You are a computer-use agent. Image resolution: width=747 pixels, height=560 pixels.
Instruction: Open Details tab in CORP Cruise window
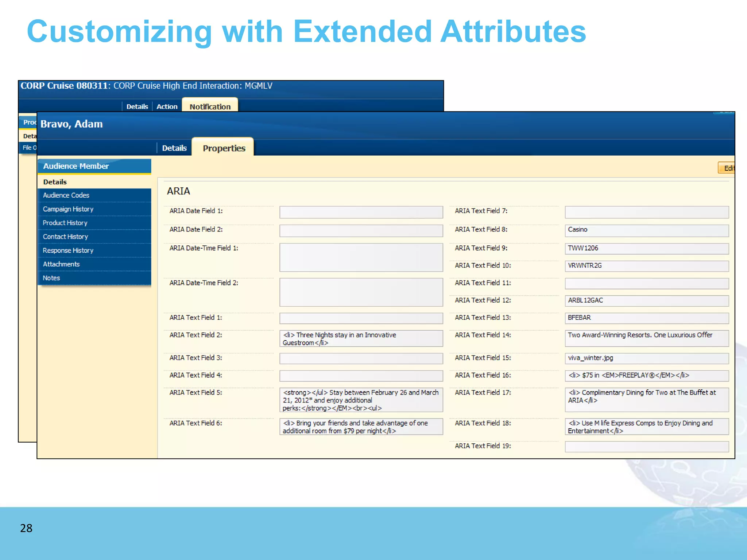tap(137, 106)
